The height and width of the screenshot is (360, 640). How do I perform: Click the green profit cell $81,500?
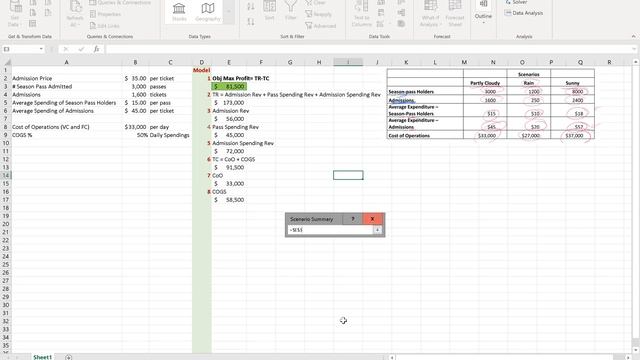click(x=229, y=87)
